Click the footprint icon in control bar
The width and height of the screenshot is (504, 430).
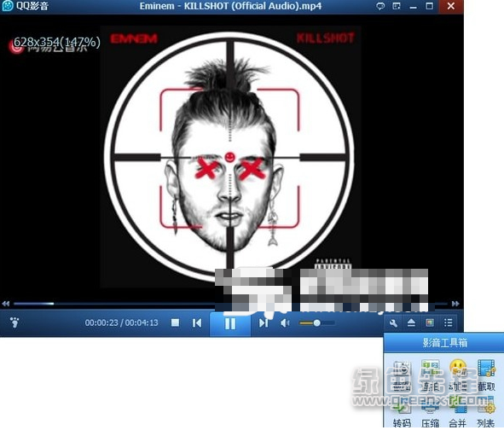14,322
